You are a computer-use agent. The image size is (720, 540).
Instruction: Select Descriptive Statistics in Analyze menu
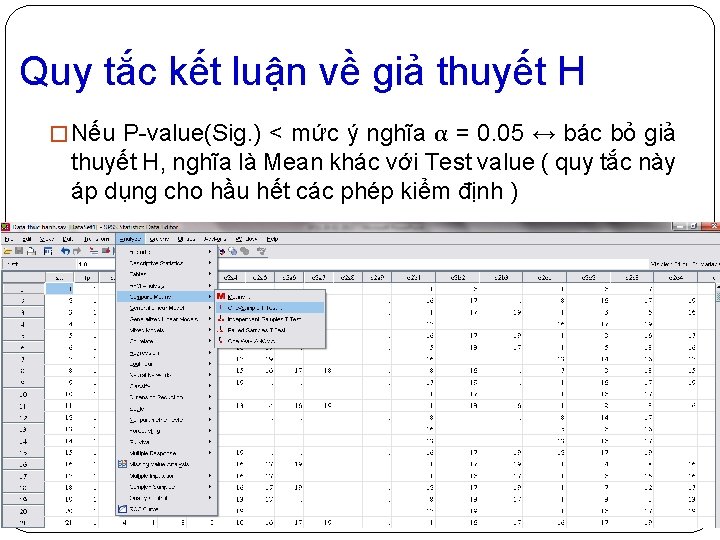[166, 263]
